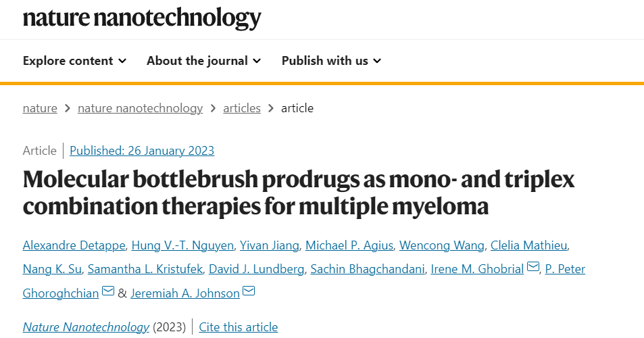Viewport: 644px width, 338px height.
Task: Select author Samantha L. Kristufek
Action: coord(145,269)
